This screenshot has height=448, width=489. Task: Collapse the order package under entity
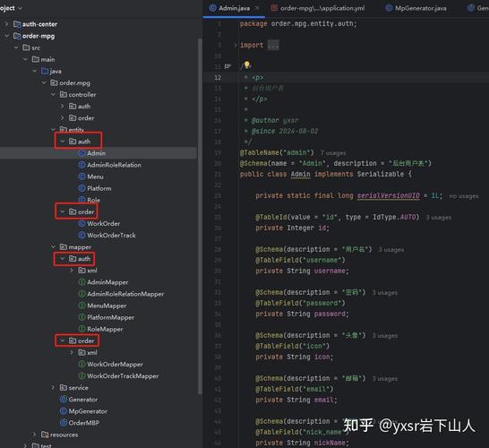tap(63, 211)
